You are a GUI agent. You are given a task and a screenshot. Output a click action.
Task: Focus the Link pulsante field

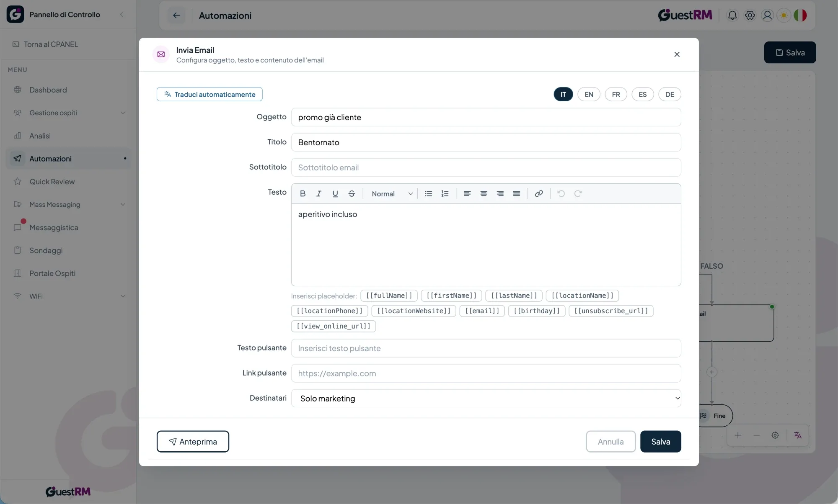486,373
